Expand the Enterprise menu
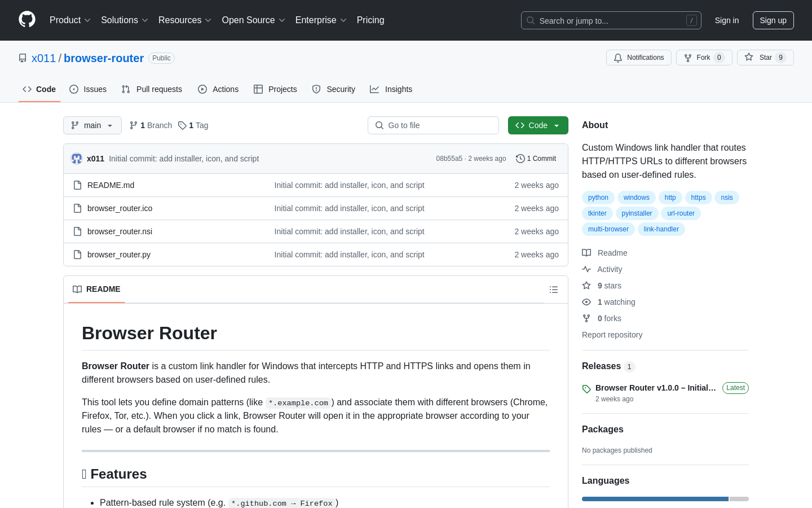Image resolution: width=812 pixels, height=508 pixels. (x=321, y=20)
